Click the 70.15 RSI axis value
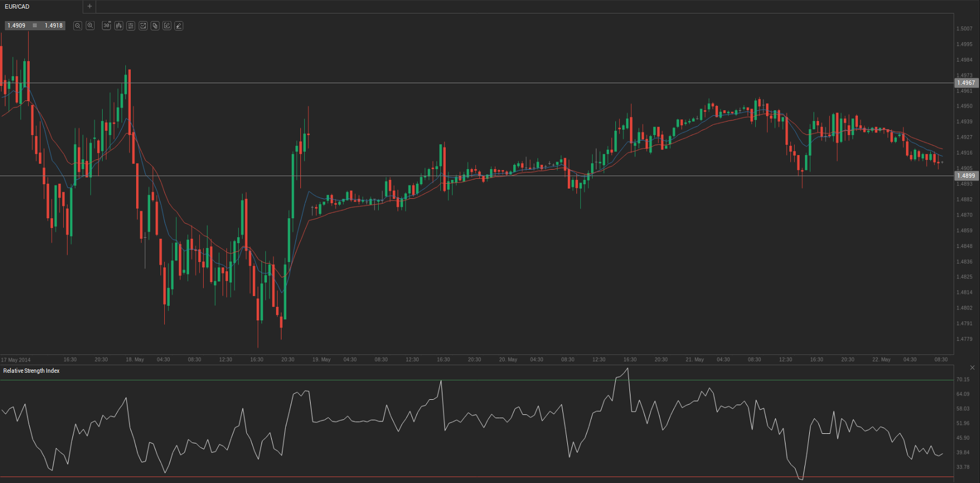Screen dimensions: 980x483 tap(963, 379)
